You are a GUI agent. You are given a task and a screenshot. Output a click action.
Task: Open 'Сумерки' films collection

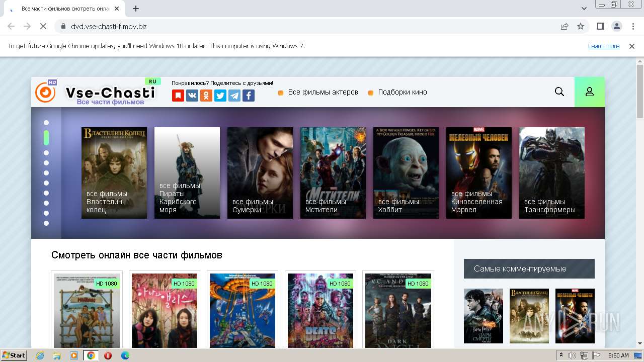pyautogui.click(x=260, y=173)
